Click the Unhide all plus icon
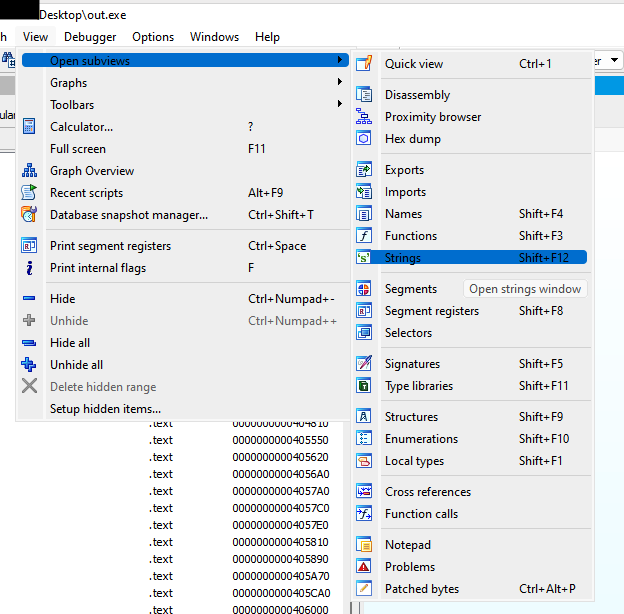 tap(29, 365)
